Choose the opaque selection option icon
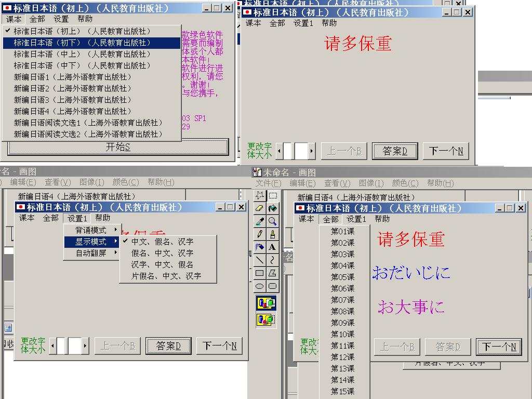 (266, 303)
